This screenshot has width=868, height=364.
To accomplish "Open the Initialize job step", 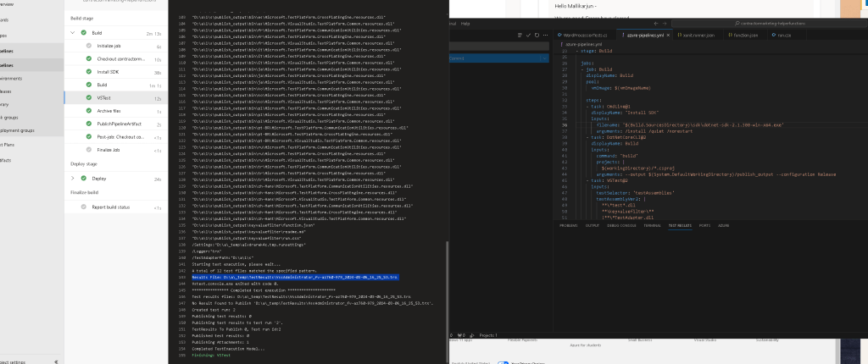I will [114, 47].
